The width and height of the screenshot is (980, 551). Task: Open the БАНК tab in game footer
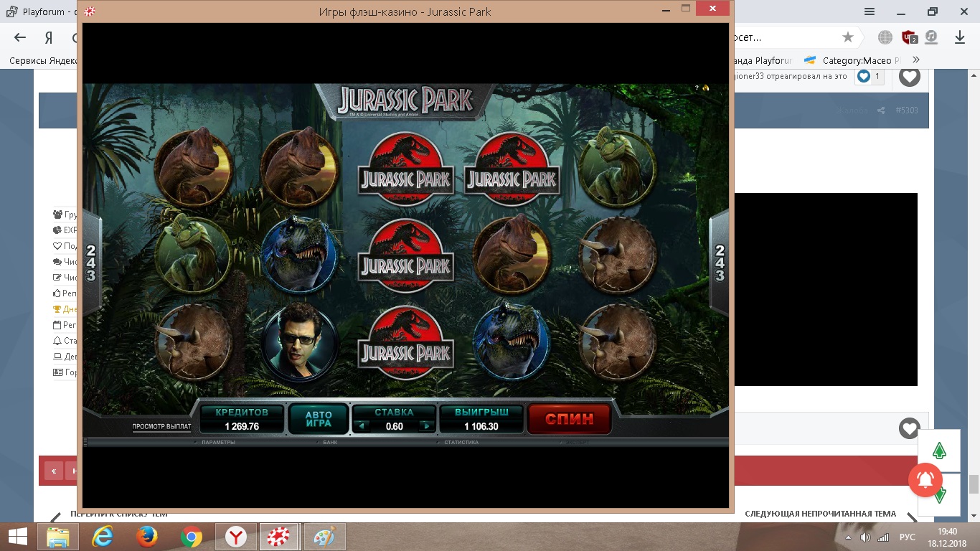point(329,443)
